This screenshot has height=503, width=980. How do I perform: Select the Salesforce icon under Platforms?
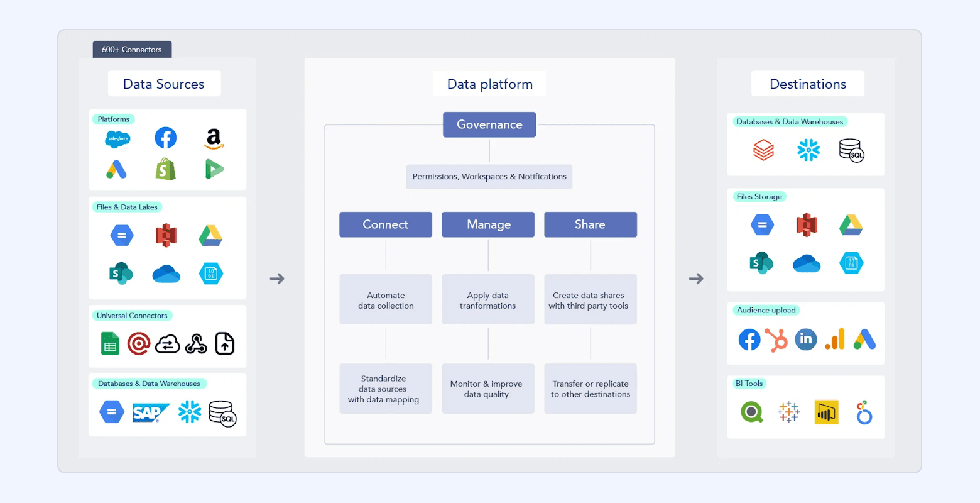[117, 138]
